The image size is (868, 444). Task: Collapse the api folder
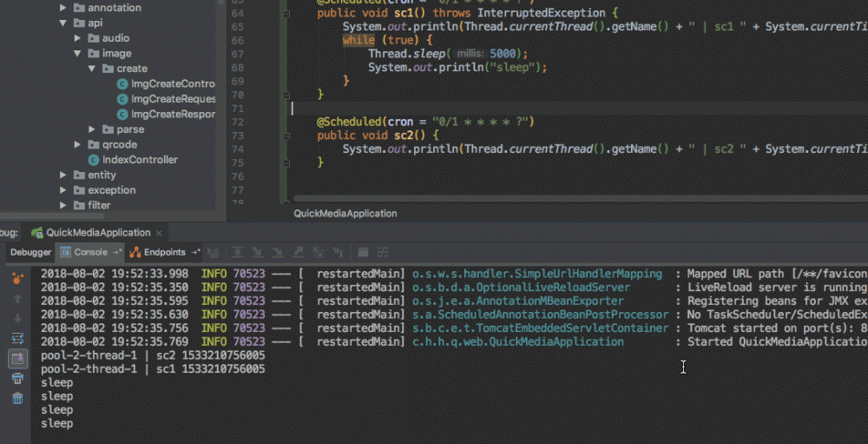63,23
